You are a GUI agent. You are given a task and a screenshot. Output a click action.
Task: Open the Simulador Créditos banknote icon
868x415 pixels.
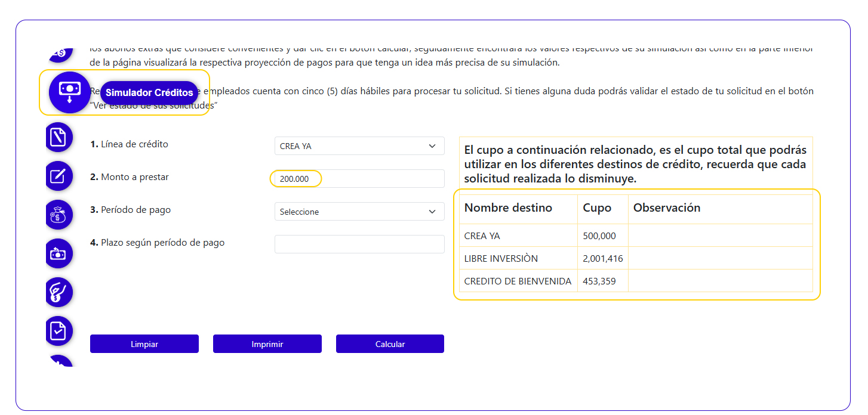pyautogui.click(x=69, y=92)
